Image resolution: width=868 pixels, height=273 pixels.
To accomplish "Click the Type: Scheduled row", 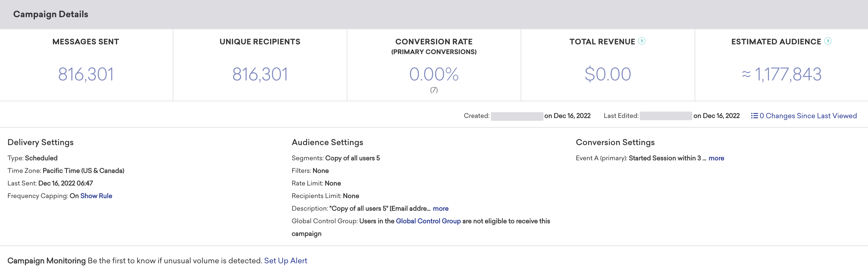I will click(x=32, y=158).
